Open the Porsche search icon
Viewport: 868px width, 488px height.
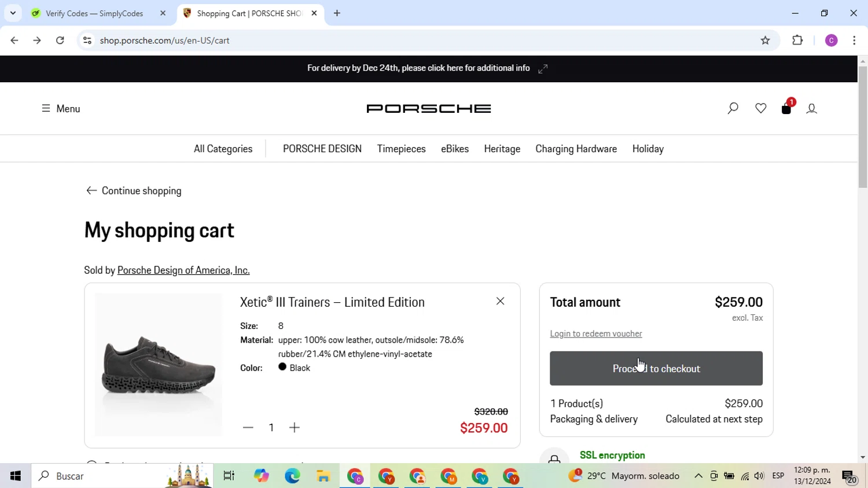(x=733, y=108)
